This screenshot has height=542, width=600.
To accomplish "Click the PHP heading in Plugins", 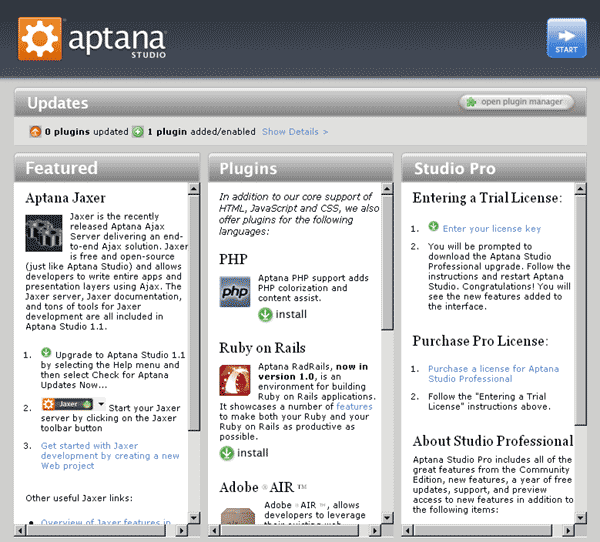I will [x=233, y=259].
